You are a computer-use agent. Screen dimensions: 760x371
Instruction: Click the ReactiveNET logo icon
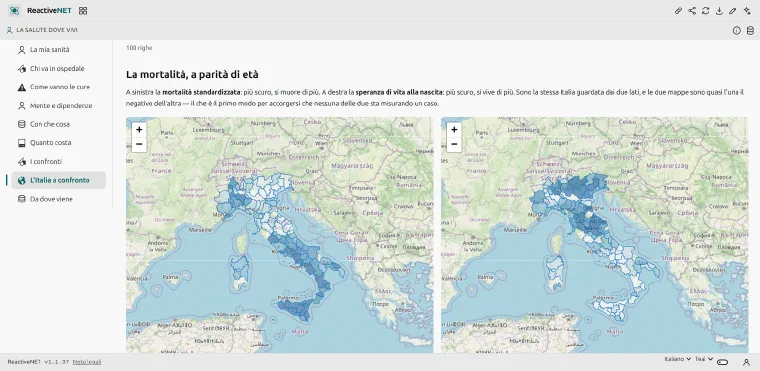click(15, 10)
